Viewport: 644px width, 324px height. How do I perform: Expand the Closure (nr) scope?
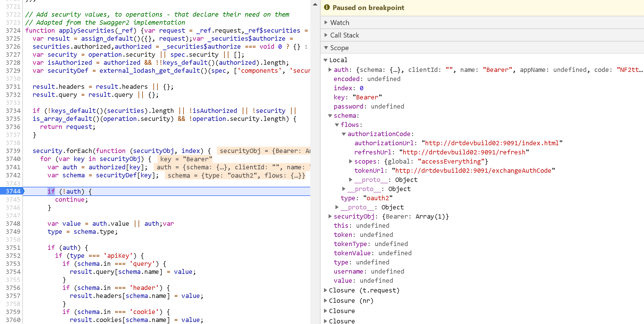click(326, 301)
